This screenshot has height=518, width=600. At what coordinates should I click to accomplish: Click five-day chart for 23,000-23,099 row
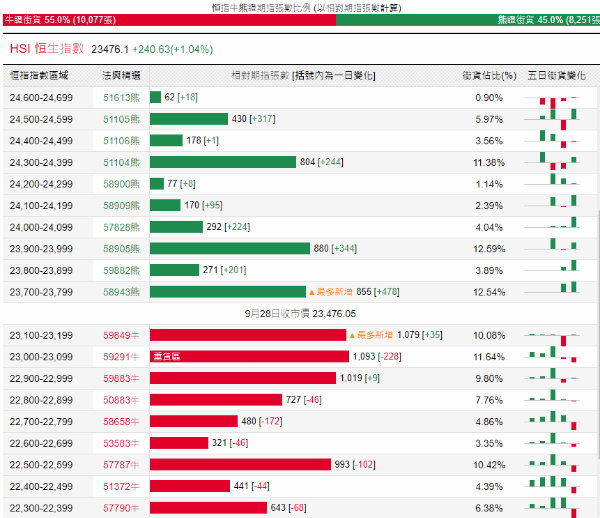click(552, 355)
